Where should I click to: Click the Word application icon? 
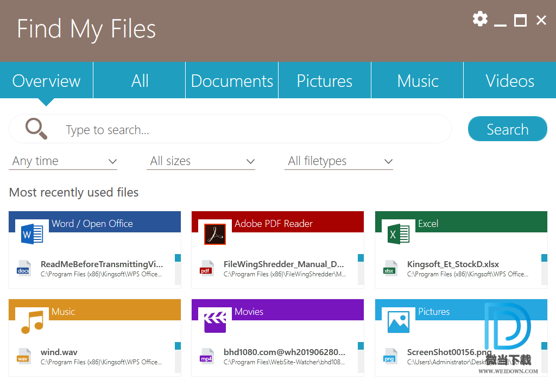coord(32,235)
